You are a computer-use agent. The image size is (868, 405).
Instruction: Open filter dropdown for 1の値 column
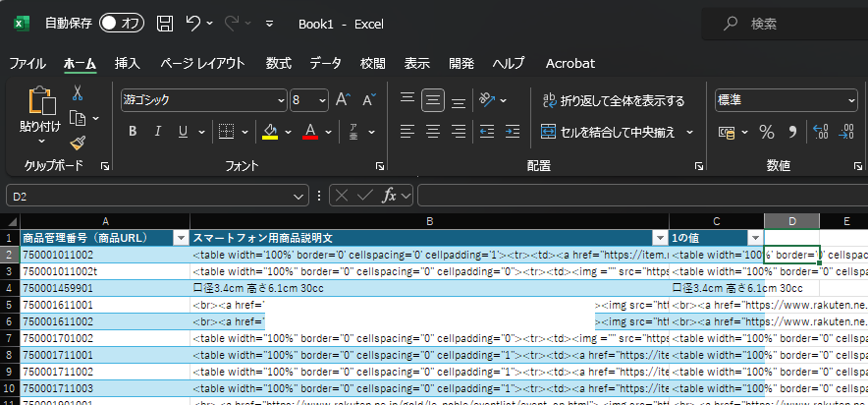(x=756, y=238)
